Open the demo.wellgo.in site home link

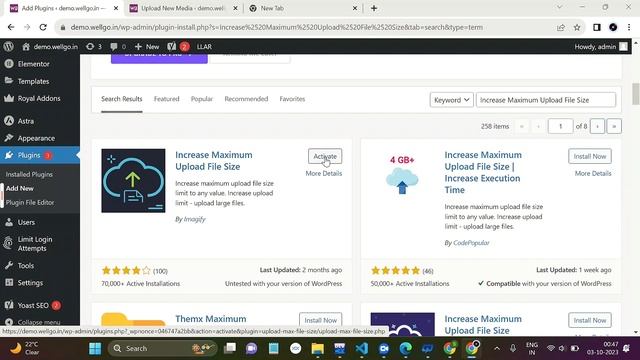(50, 47)
